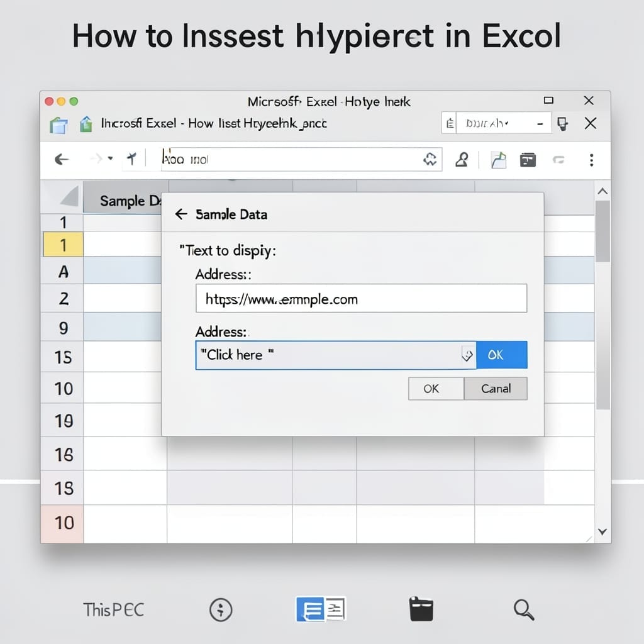Select the pink-highlighted row 10 header at the bottom
This screenshot has height=644, width=644.
click(63, 523)
